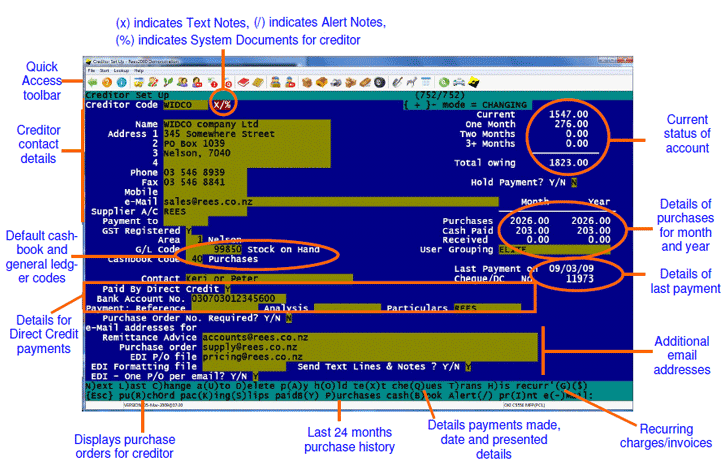Click the black tyre toolbar icon
This screenshot has height=476, width=726.
[378, 83]
